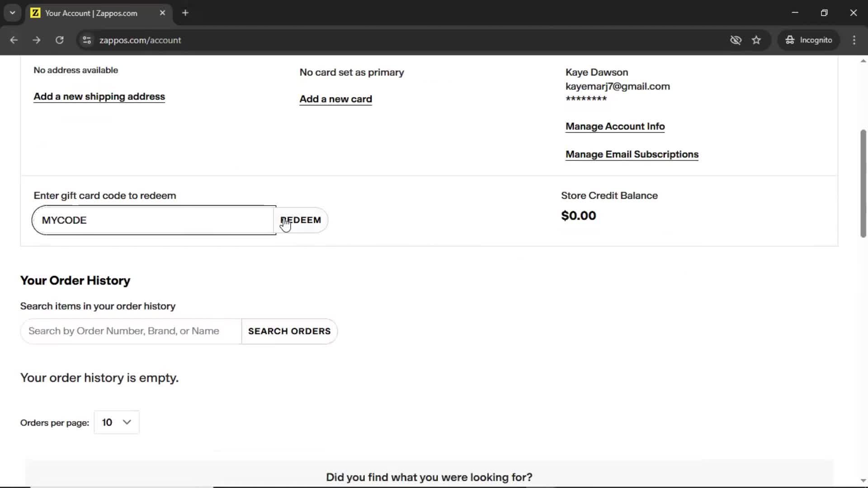
Task: Click 'No address available' text
Action: [x=75, y=70]
